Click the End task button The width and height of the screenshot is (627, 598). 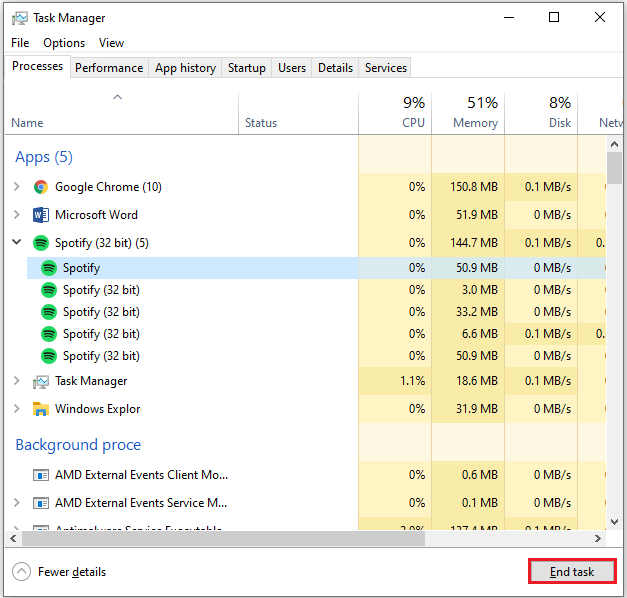(x=572, y=572)
